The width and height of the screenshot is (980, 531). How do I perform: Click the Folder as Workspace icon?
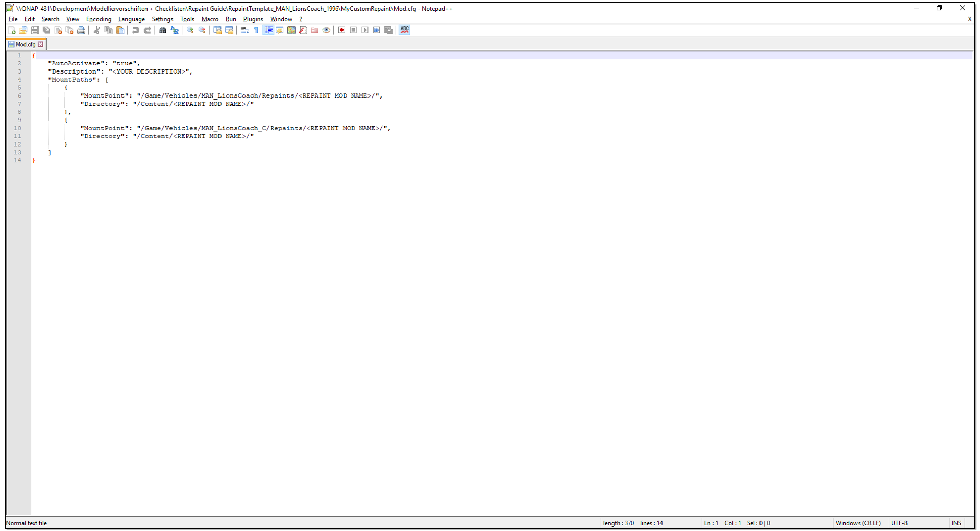pos(315,30)
